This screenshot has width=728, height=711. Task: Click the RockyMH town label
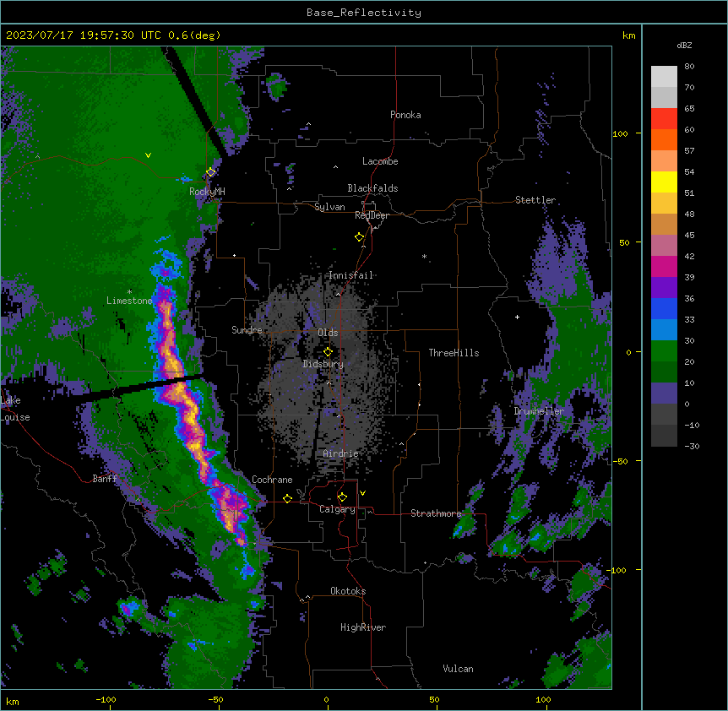[x=207, y=191]
